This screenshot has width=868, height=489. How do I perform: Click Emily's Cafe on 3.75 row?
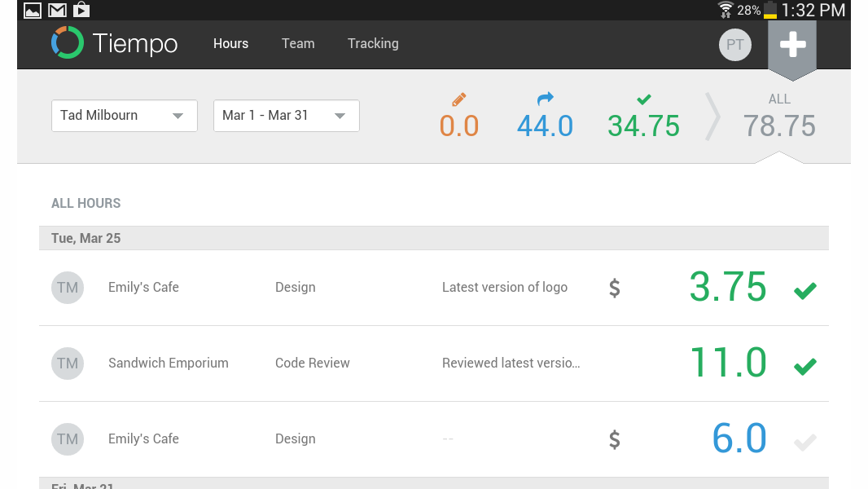(x=143, y=288)
